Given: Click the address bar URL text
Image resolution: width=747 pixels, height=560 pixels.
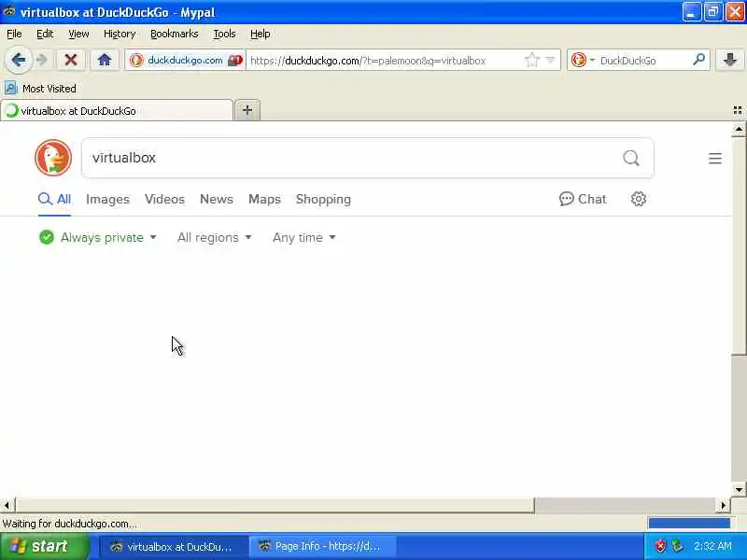Looking at the screenshot, I should (368, 61).
